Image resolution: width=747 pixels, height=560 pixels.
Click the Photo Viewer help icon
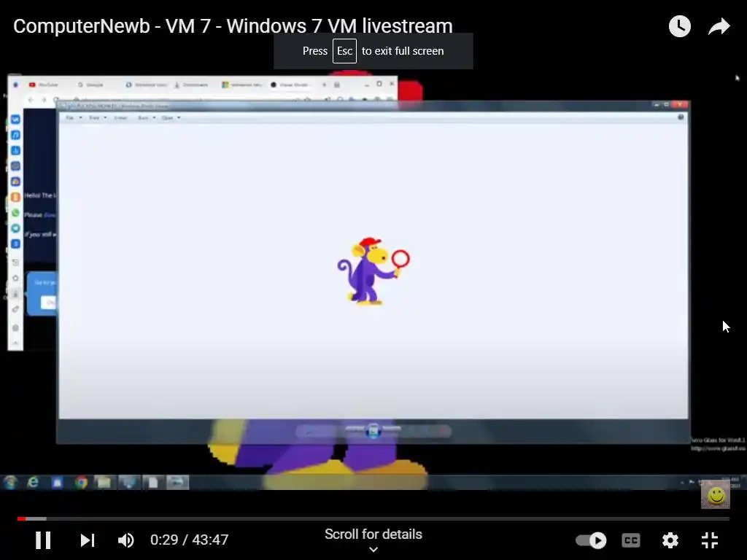(681, 117)
